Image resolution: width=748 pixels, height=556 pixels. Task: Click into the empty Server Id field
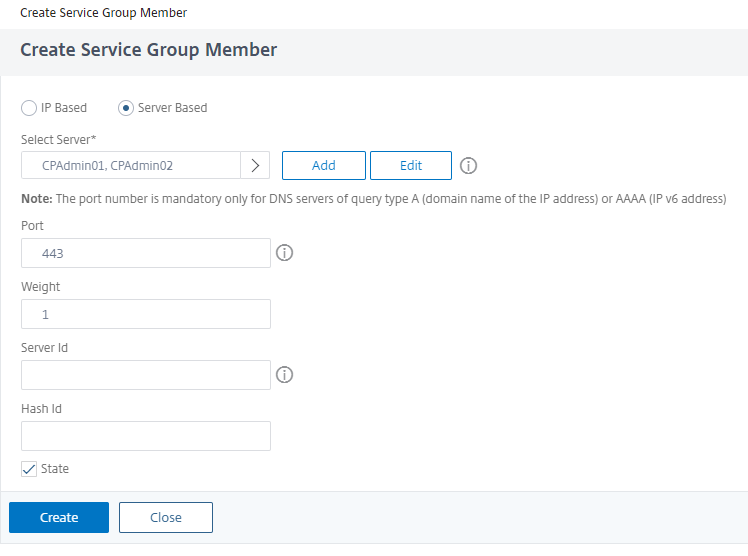point(146,375)
